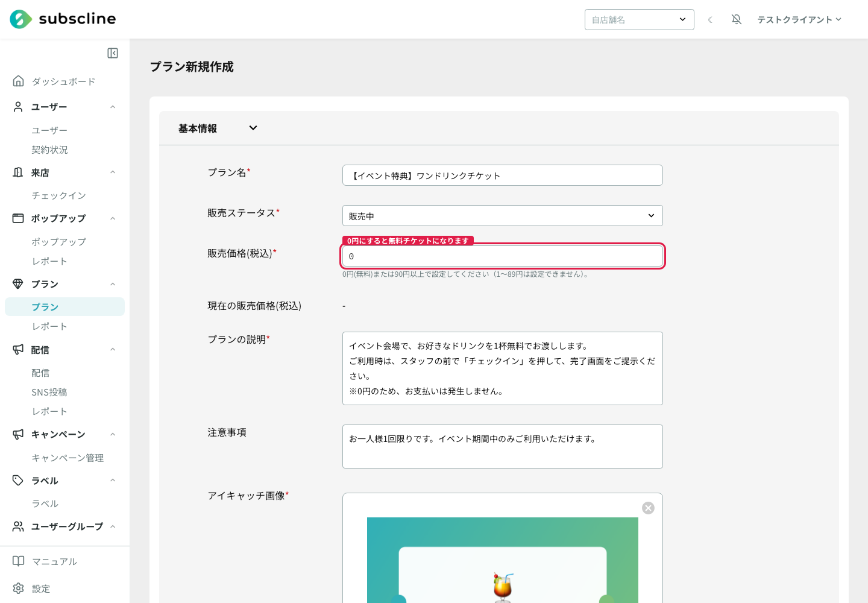The width and height of the screenshot is (868, 603).
Task: Select the highlighted プラン submenu item
Action: [x=64, y=306]
